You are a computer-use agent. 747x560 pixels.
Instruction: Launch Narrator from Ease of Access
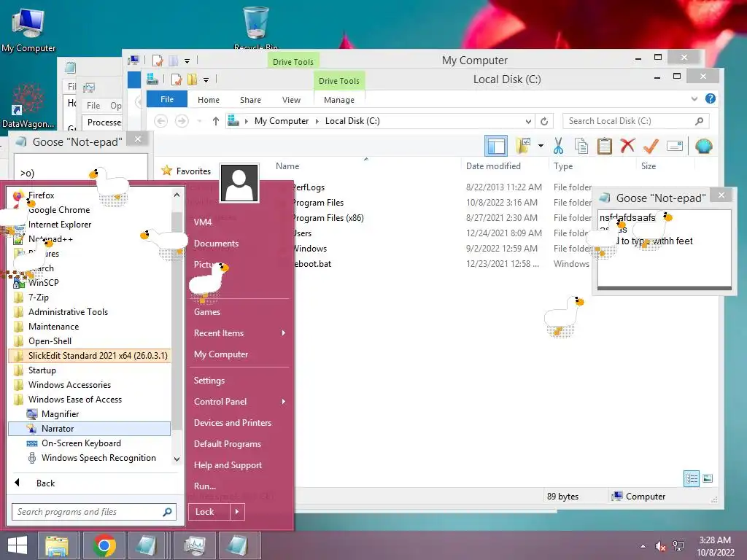click(x=89, y=429)
